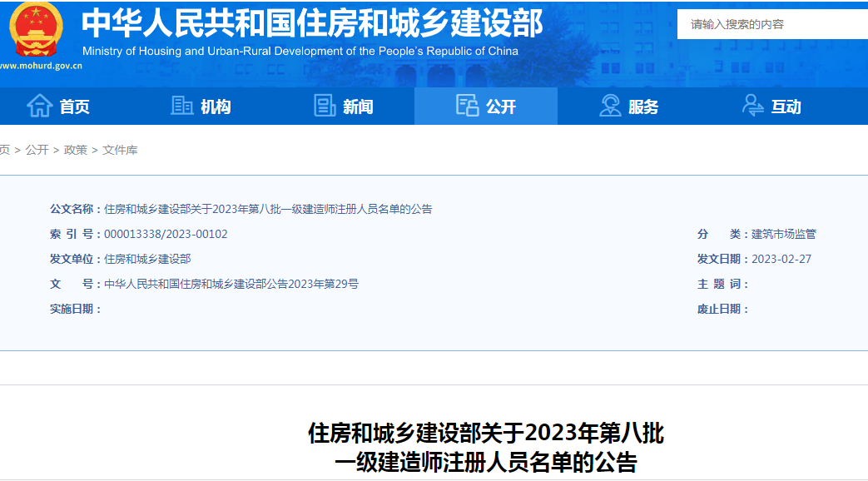The width and height of the screenshot is (868, 481).
Task: Go to 政策 in the breadcrumb
Action: coord(75,150)
